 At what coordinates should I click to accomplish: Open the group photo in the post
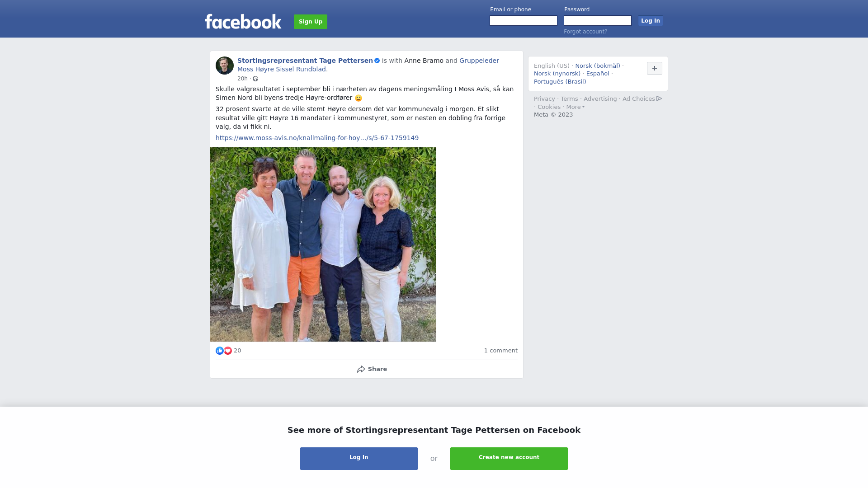[x=323, y=244]
